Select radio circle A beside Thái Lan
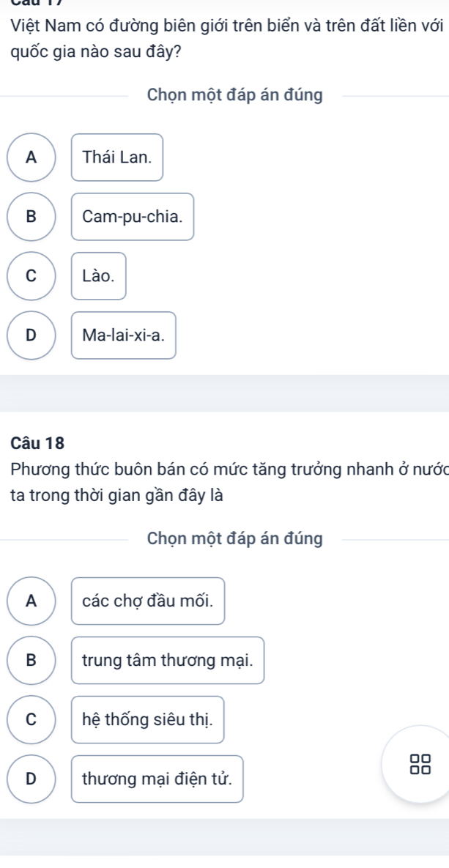The width and height of the screenshot is (449, 868). [x=31, y=157]
